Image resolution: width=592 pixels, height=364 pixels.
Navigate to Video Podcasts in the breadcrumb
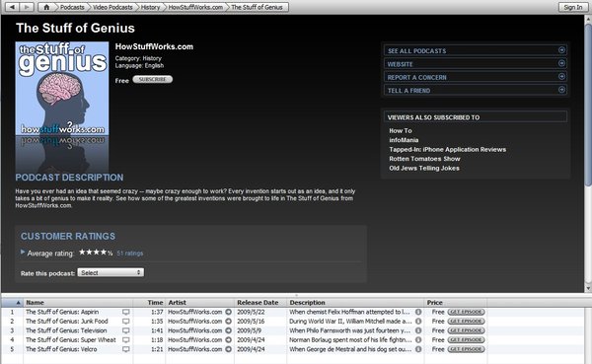[112, 7]
